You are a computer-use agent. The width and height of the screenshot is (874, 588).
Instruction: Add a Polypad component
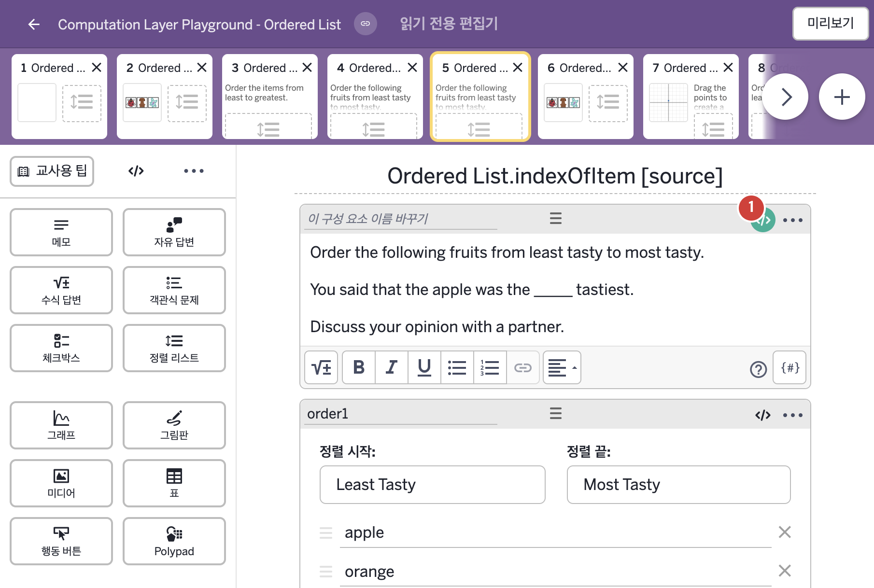tap(174, 541)
